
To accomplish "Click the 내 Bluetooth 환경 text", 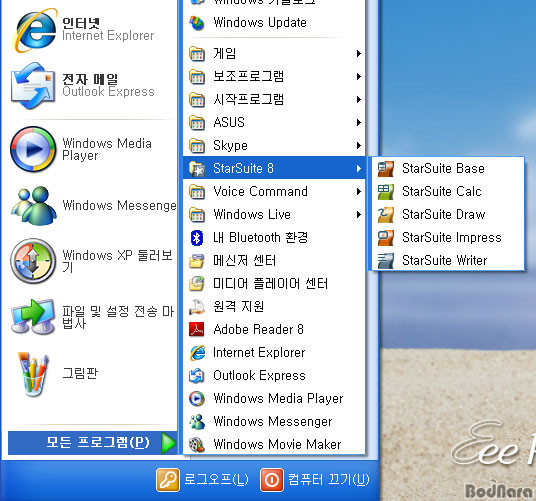I will pyautogui.click(x=260, y=238).
